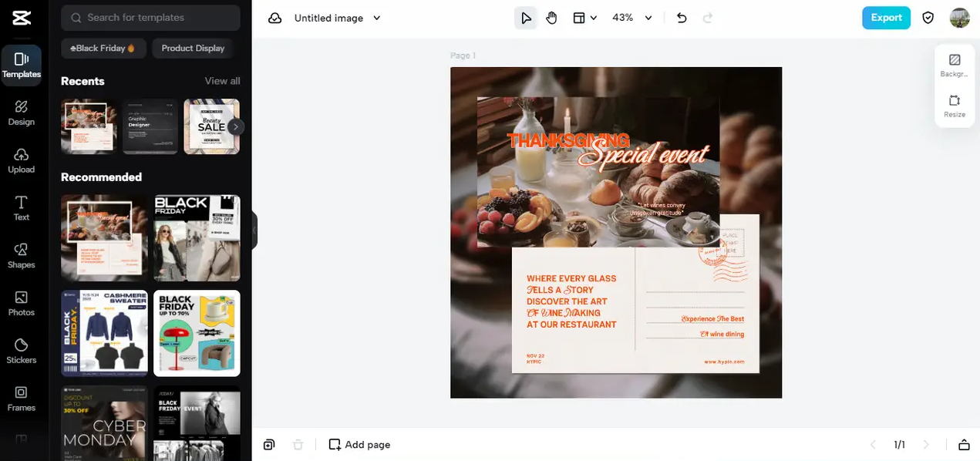Image resolution: width=980 pixels, height=461 pixels.
Task: Open the recent Beauty Sale template thumbnail
Action: [x=210, y=126]
